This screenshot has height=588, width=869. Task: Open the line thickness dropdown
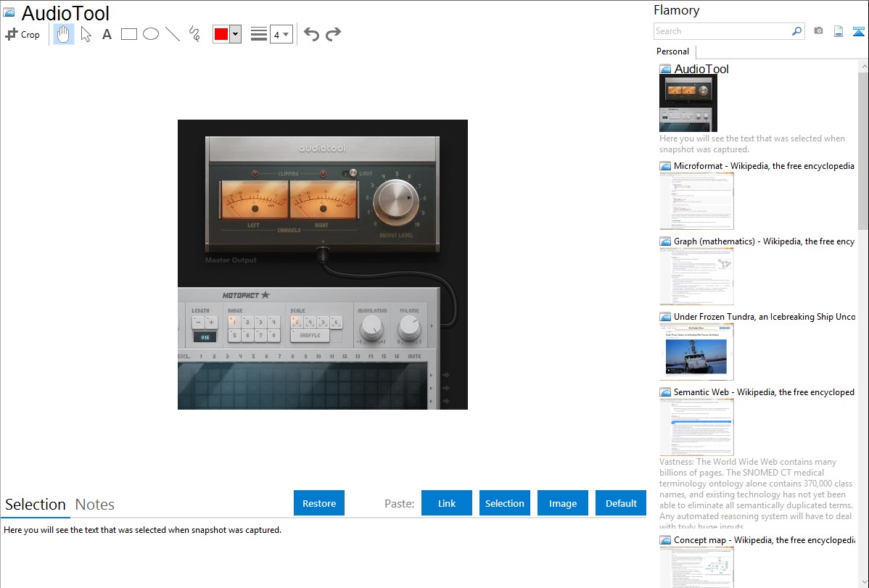(x=281, y=34)
